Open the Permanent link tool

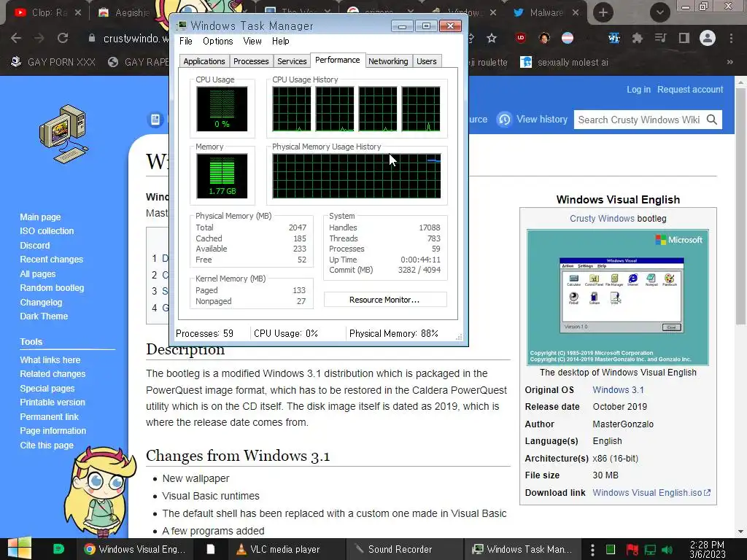49,416
